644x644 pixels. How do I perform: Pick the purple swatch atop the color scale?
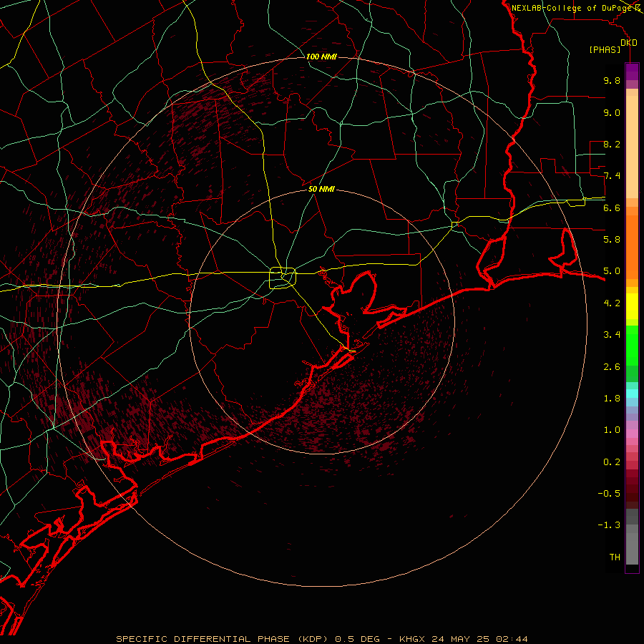pyautogui.click(x=632, y=72)
